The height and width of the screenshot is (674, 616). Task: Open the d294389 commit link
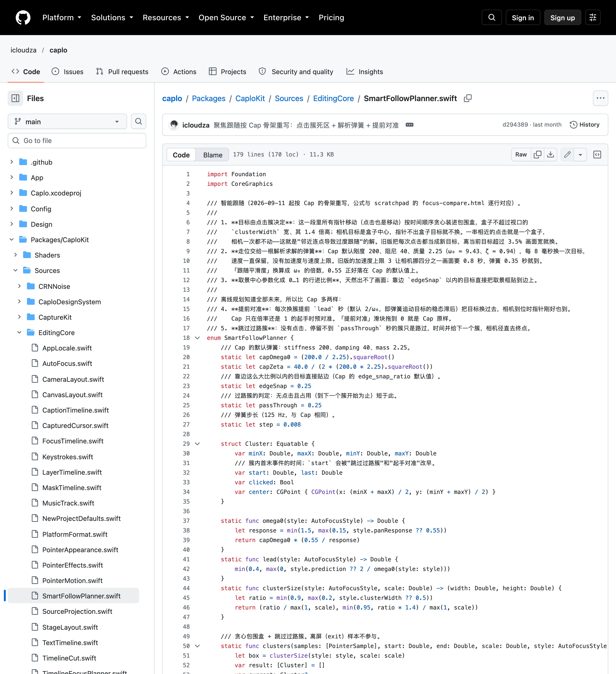[x=515, y=125]
